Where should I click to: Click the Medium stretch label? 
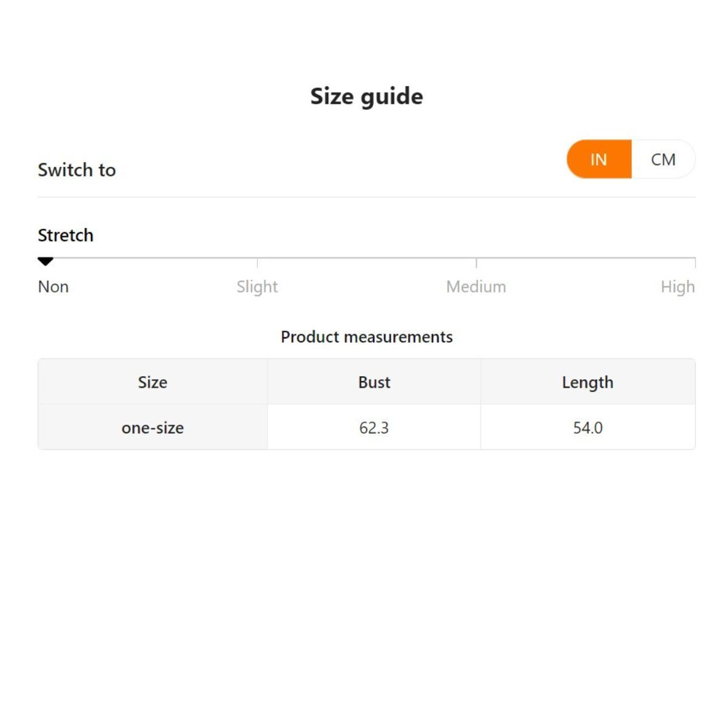[476, 287]
